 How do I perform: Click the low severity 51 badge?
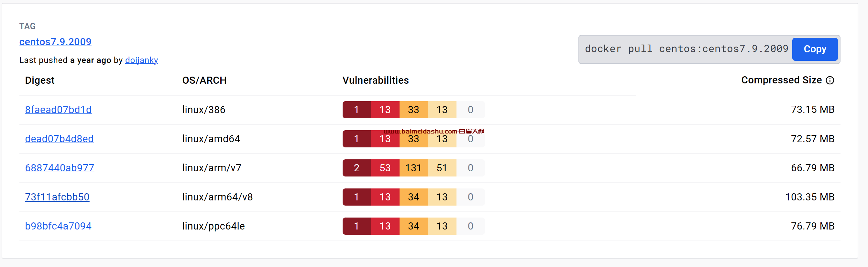[x=442, y=168]
